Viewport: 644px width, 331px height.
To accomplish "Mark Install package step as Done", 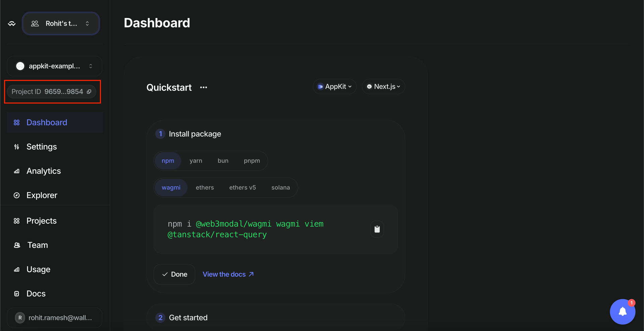I will pyautogui.click(x=174, y=274).
